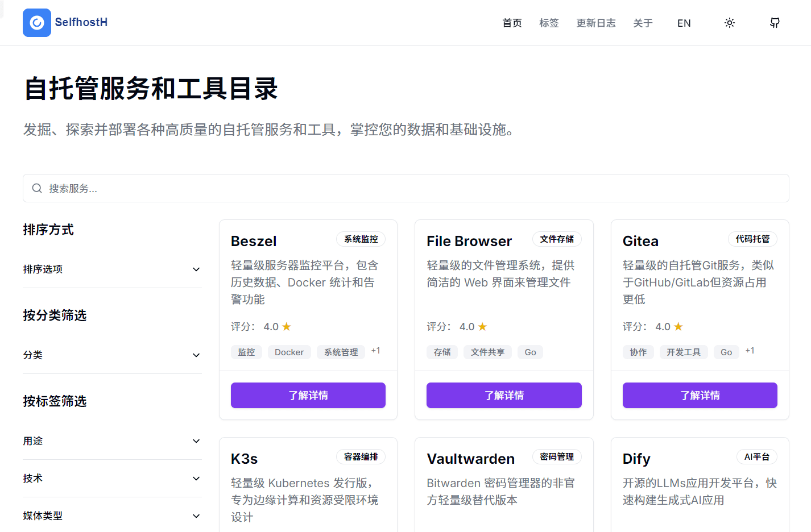This screenshot has width=811, height=532.
Task: Click the search magnifier icon
Action: (37, 188)
